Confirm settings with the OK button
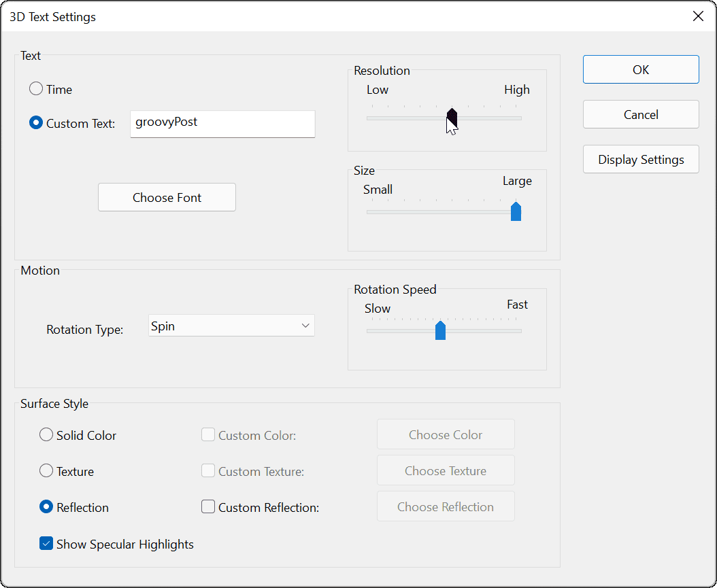 (x=640, y=69)
